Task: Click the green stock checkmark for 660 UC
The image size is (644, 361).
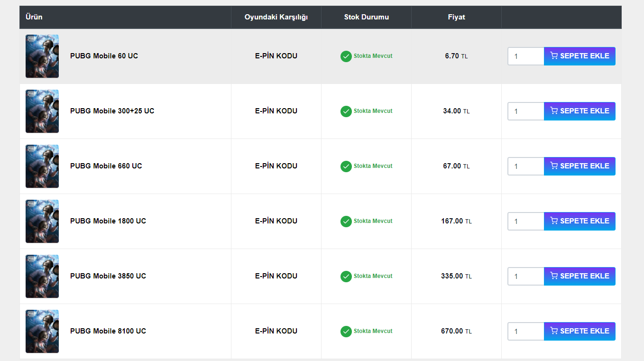Action: (346, 167)
